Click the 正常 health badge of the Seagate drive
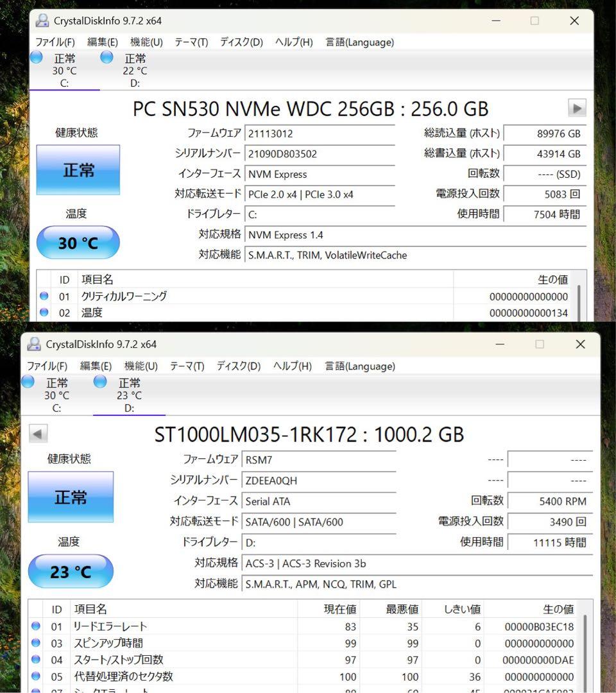Screen dimensions: 616x693 pyautogui.click(x=71, y=497)
